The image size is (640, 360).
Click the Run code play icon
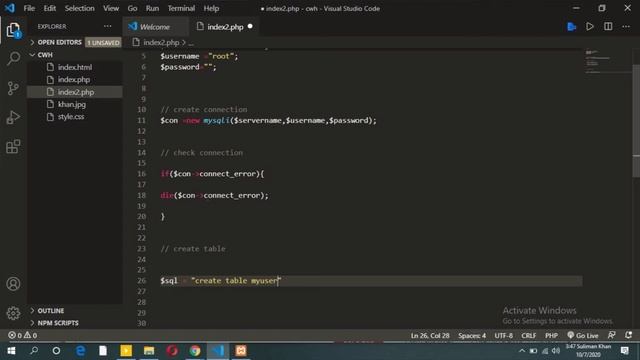[590, 27]
